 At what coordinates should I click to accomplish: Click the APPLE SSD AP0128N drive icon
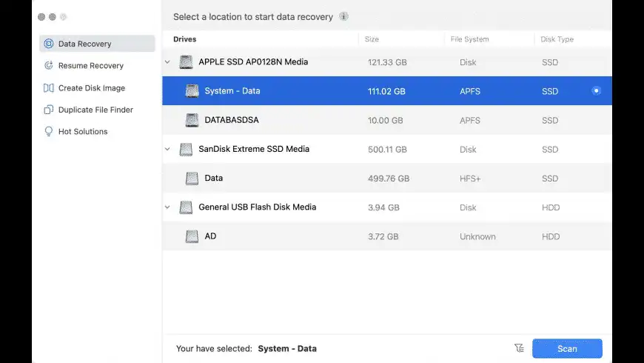coord(186,62)
